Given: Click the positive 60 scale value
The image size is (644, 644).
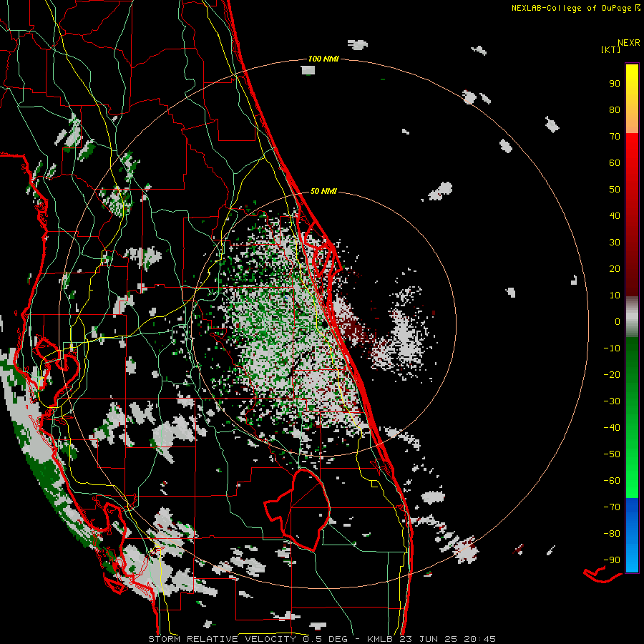Looking at the screenshot, I should (x=615, y=163).
